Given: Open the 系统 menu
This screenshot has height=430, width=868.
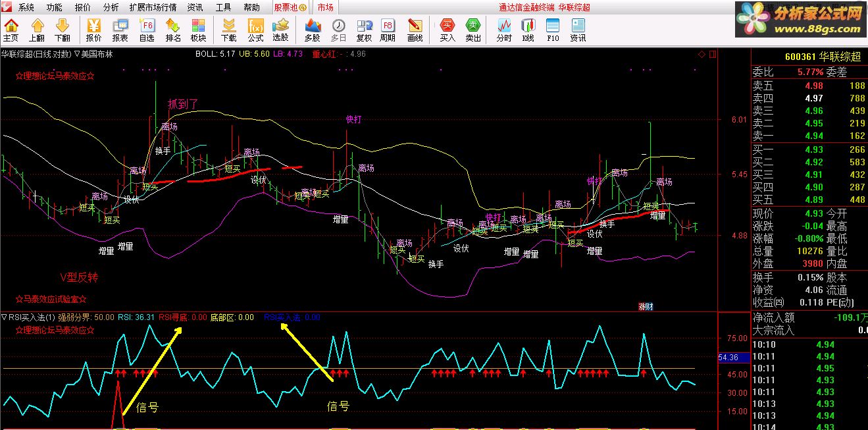Looking at the screenshot, I should pyautogui.click(x=26, y=7).
